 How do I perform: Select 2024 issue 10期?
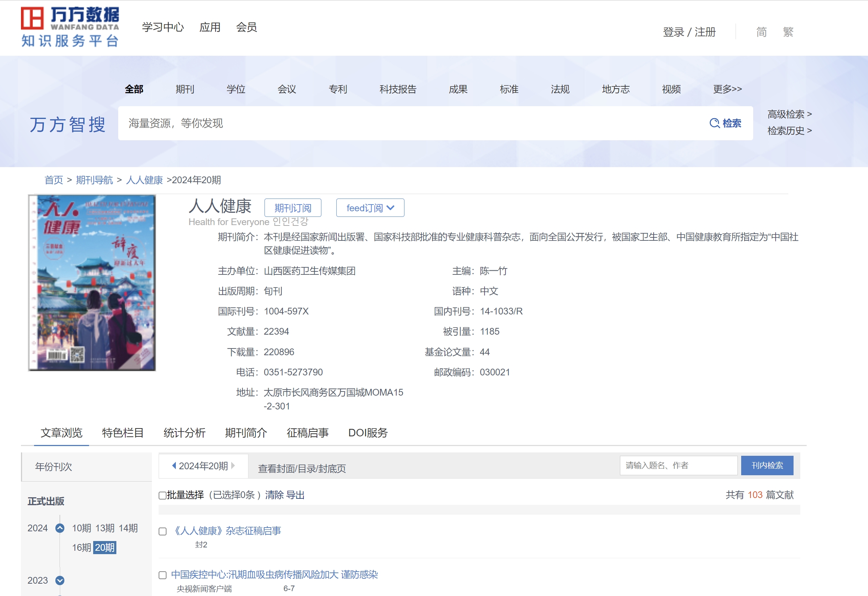[x=82, y=528]
